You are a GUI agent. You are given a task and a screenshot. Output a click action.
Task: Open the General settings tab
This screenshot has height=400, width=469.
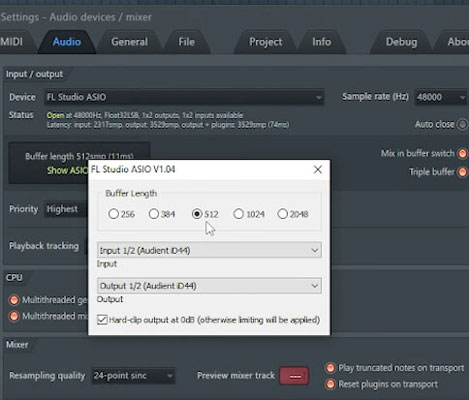[x=129, y=42]
